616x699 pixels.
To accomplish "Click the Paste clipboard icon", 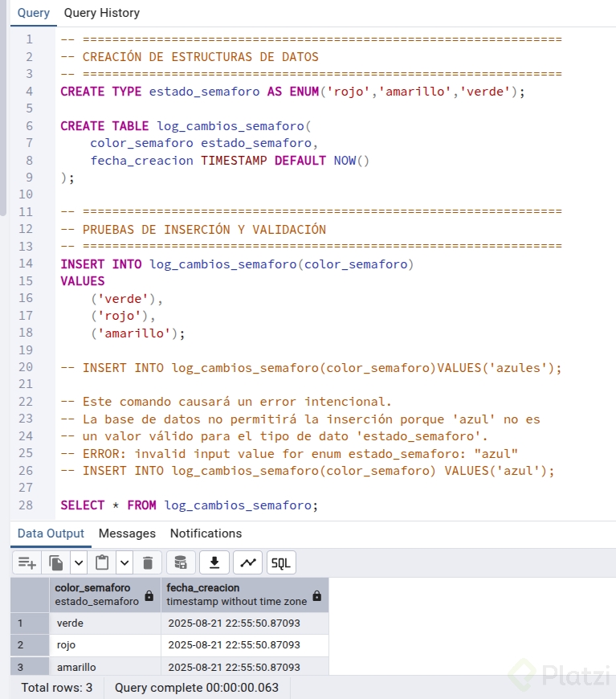I will (x=102, y=563).
